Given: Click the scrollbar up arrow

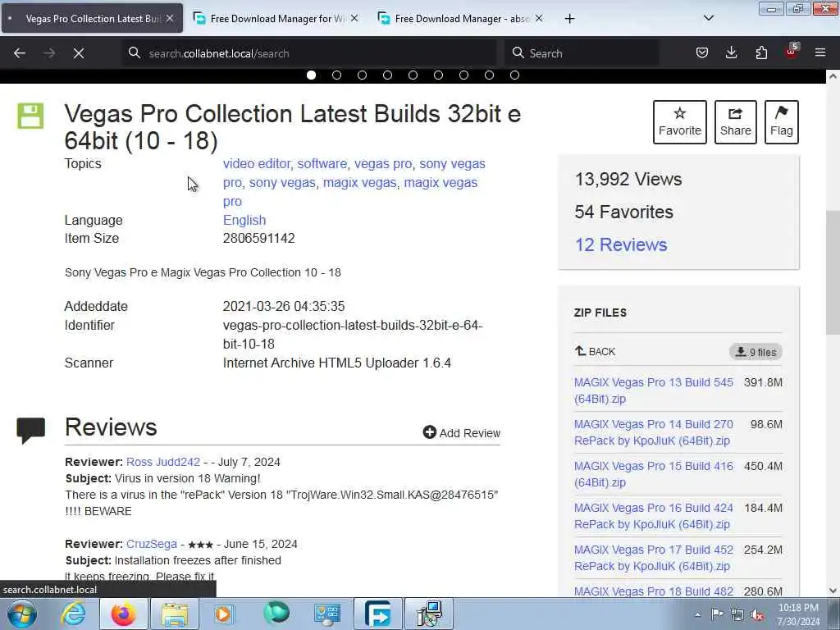Looking at the screenshot, I should (x=833, y=76).
